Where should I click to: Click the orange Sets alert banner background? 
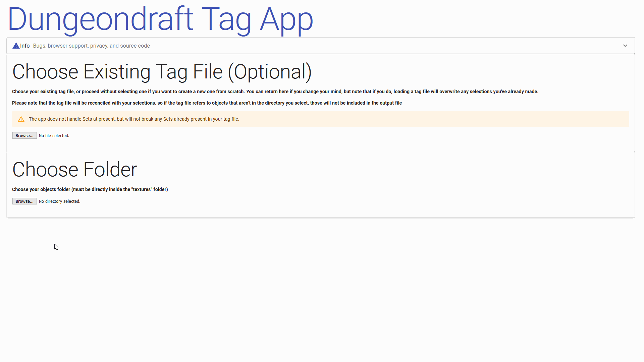[x=436, y=119]
